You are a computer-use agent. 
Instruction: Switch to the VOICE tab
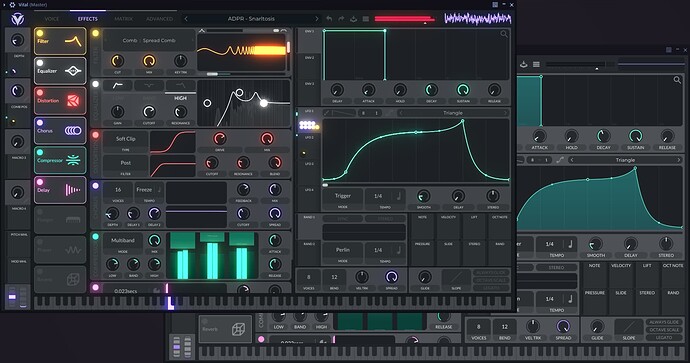[51, 19]
